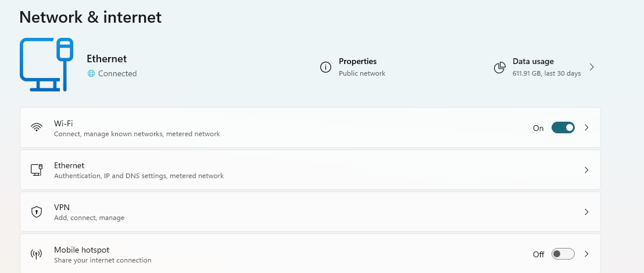Expand VPN options with the chevron
Image resolution: width=644 pixels, height=273 pixels.
[586, 212]
